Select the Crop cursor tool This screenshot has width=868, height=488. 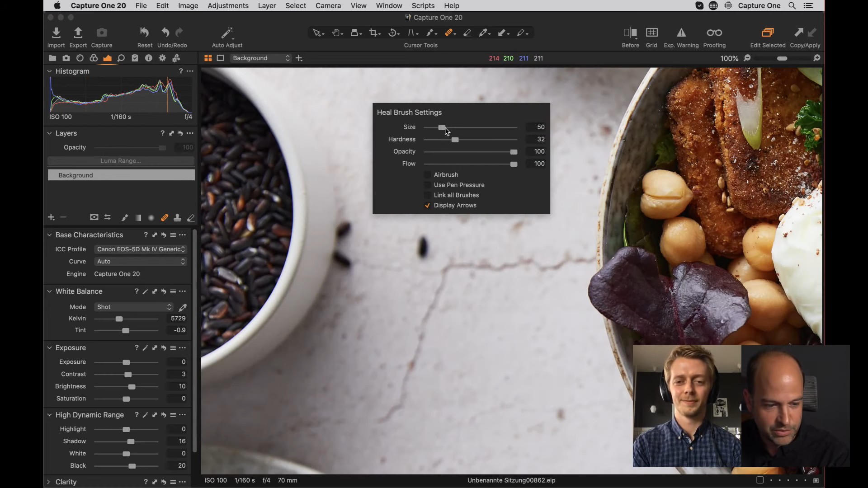pyautogui.click(x=373, y=33)
